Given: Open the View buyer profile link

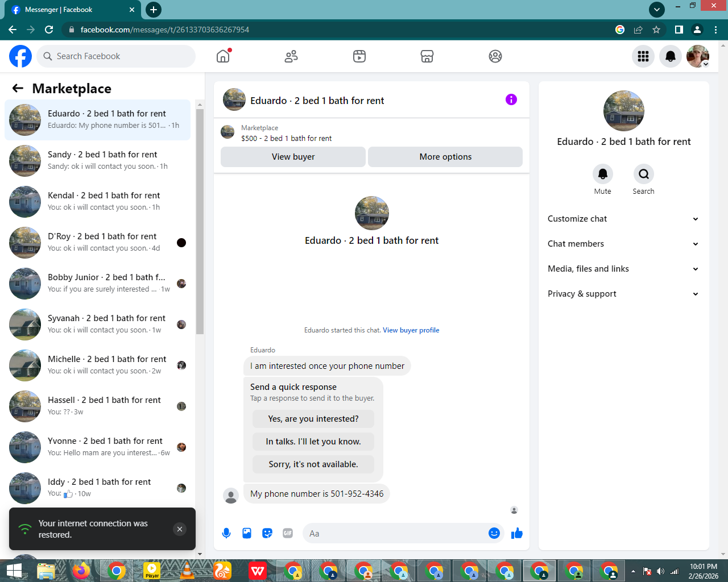Looking at the screenshot, I should click(411, 330).
